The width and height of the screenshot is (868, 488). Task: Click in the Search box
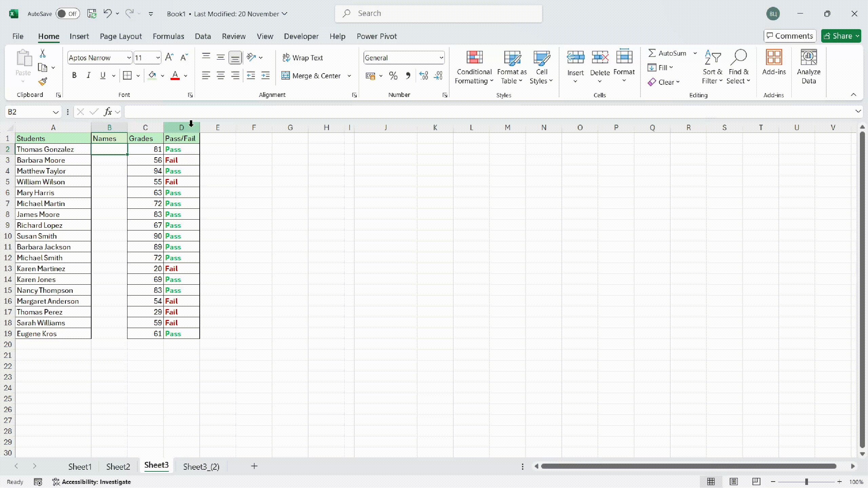coord(438,14)
